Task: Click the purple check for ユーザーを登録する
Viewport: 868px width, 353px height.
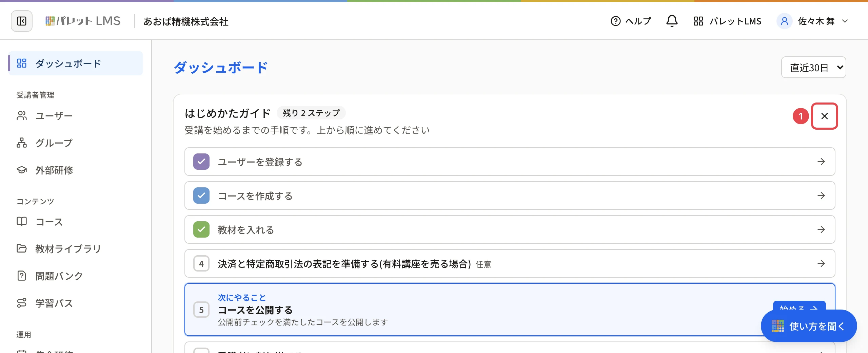Action: tap(201, 162)
